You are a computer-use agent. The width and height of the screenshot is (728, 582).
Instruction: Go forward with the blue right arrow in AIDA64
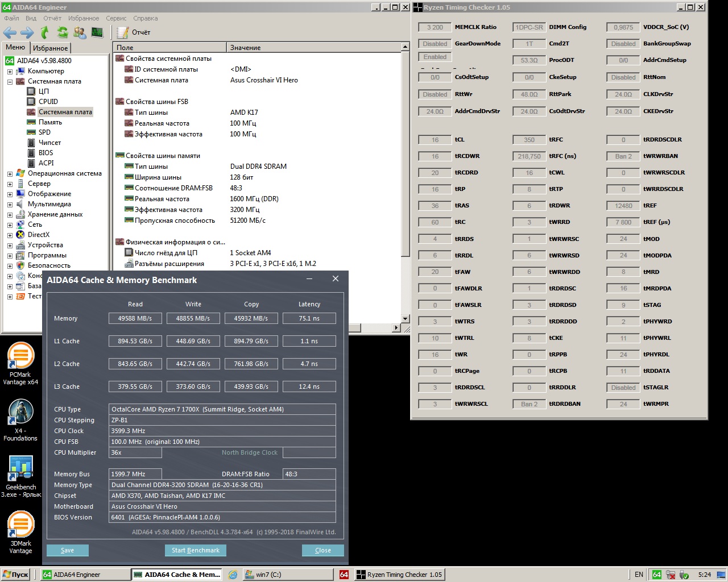pyautogui.click(x=27, y=32)
